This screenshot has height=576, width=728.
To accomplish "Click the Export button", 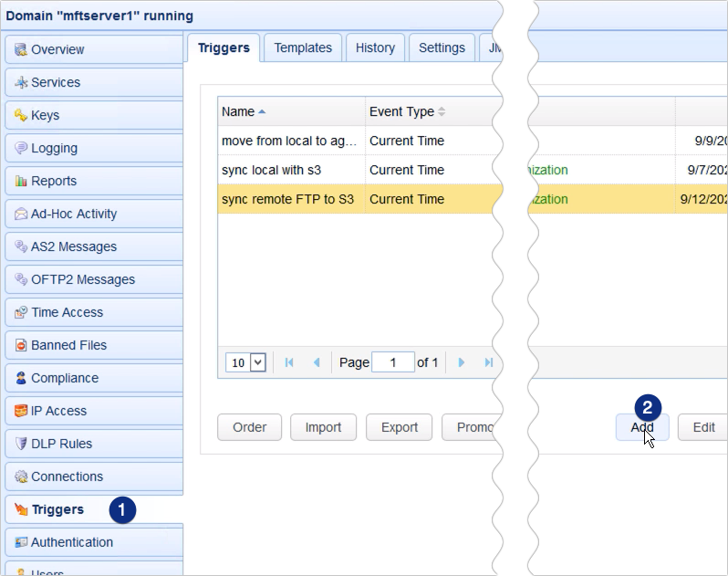I will pos(400,427).
